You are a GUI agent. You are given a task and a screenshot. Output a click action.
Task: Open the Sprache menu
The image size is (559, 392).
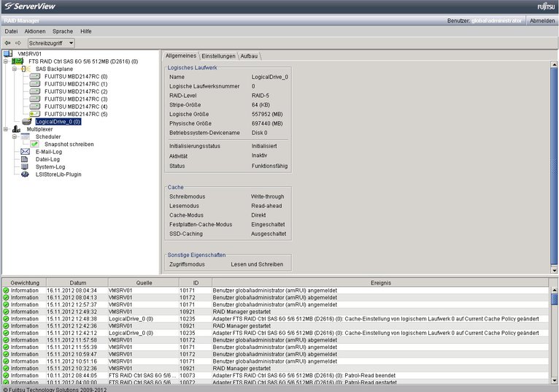[63, 31]
